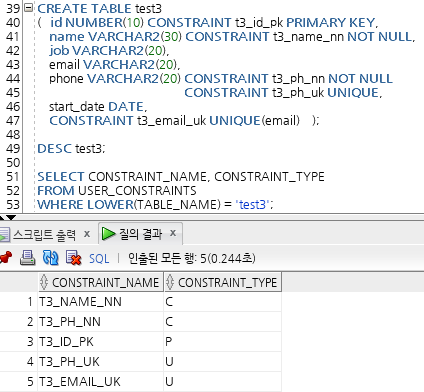Select row number 3 header
424x392 pixels.
pos(19,342)
